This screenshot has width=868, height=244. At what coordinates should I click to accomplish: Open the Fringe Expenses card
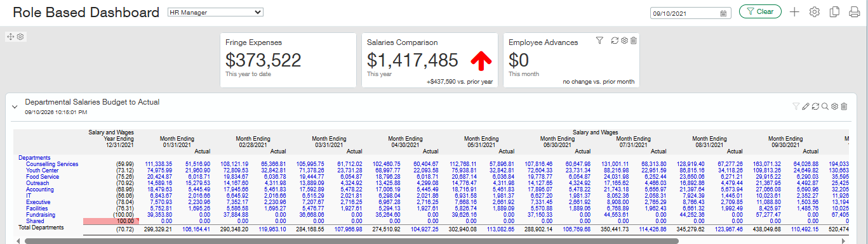pyautogui.click(x=288, y=60)
